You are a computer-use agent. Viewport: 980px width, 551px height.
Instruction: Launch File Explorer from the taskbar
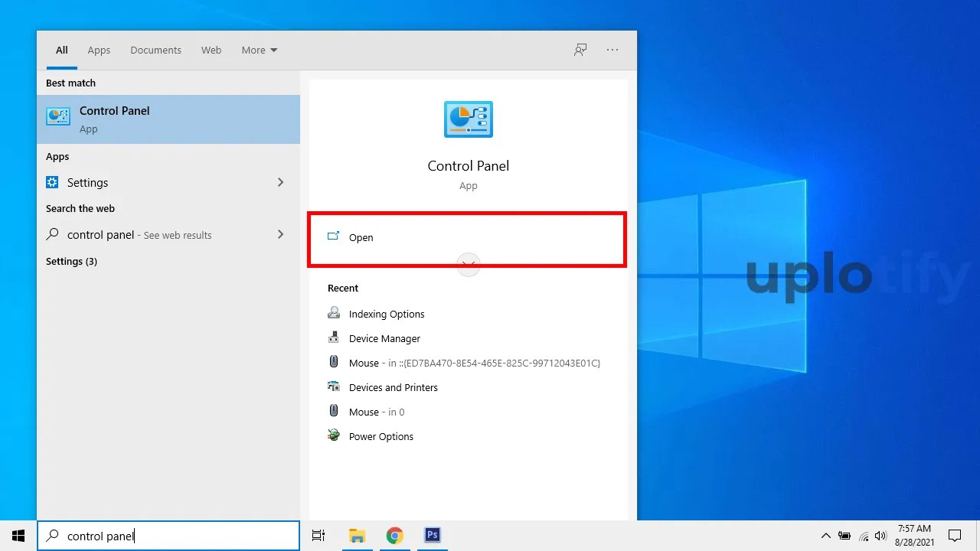click(357, 536)
